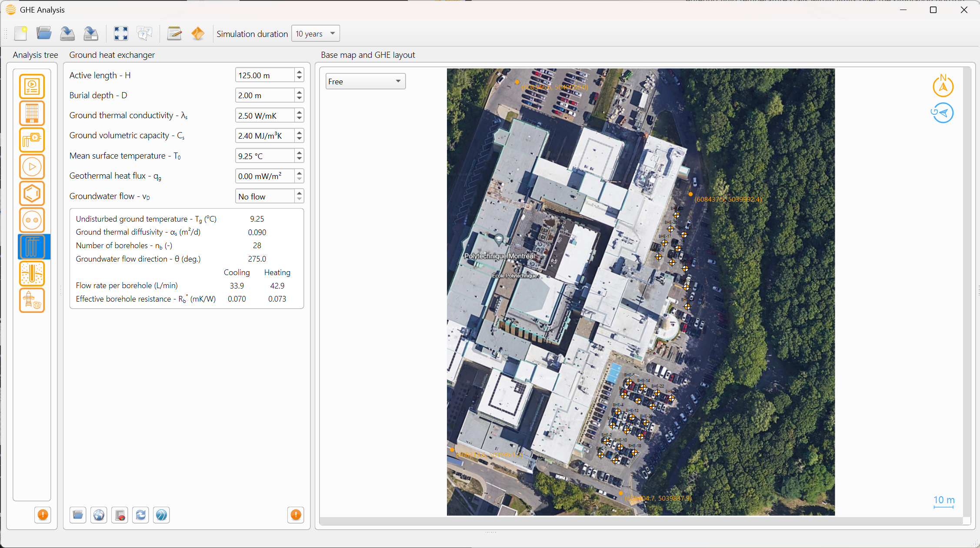Click the Cooling column header

237,272
